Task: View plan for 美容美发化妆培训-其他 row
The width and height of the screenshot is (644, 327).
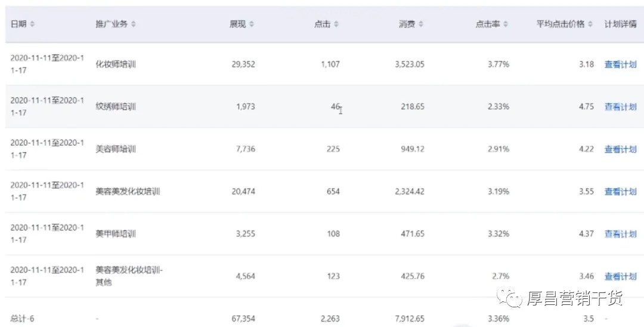Action: (x=620, y=276)
